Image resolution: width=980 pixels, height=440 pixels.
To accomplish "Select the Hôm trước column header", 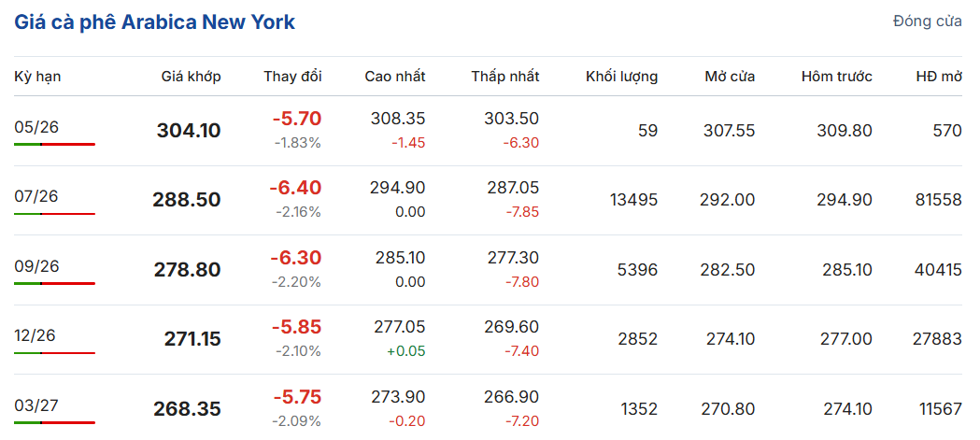I will [836, 77].
